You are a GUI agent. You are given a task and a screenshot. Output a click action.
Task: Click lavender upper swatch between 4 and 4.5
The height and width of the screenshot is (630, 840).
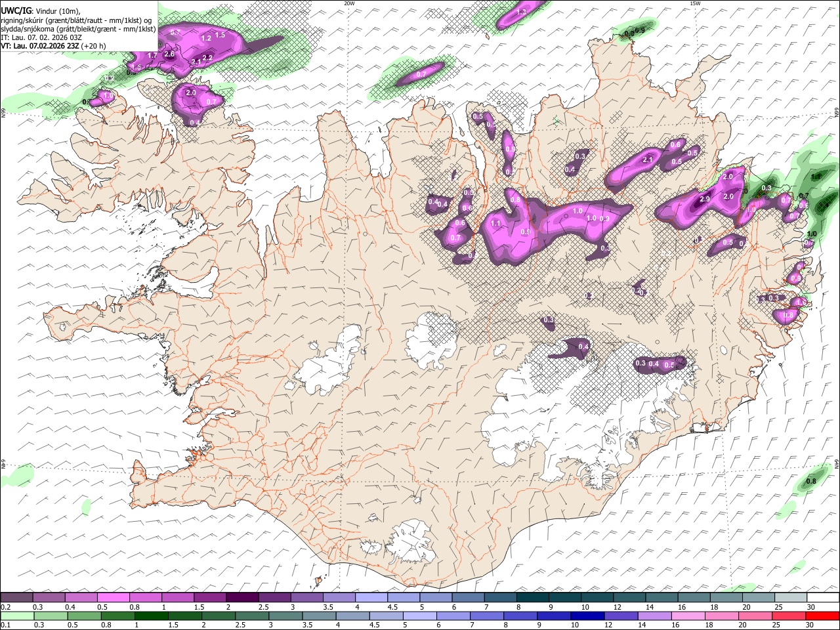371,597
